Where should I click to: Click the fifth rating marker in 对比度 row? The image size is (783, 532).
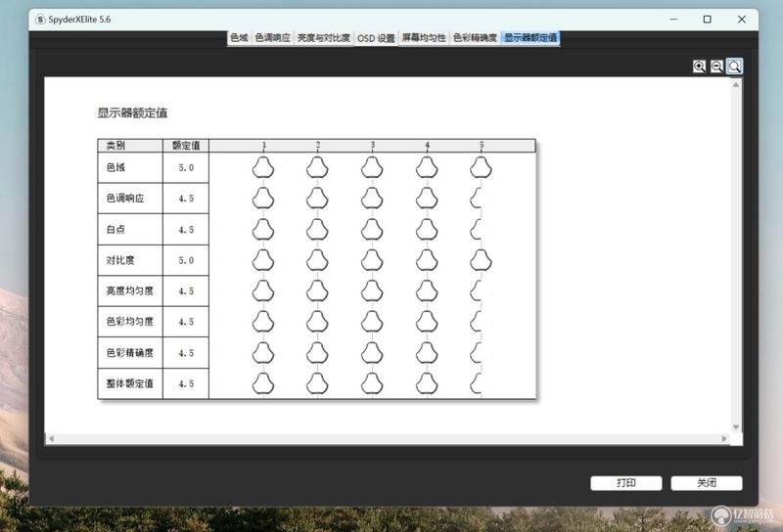pyautogui.click(x=481, y=260)
